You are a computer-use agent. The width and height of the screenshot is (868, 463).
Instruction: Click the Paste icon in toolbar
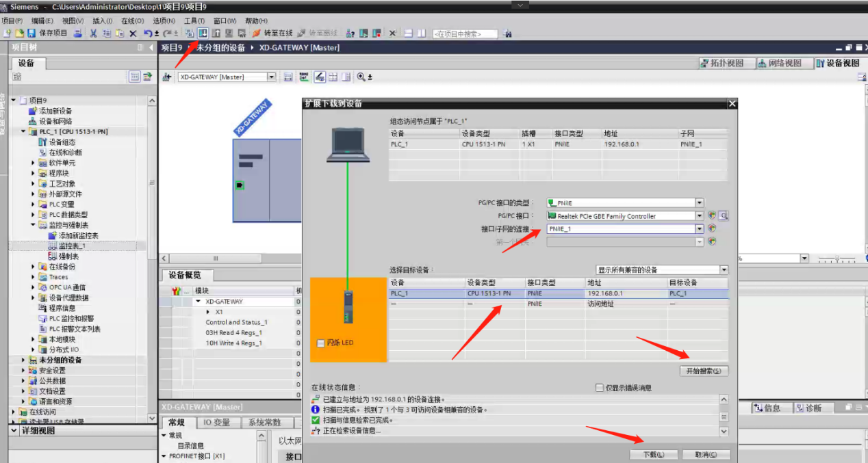(120, 33)
